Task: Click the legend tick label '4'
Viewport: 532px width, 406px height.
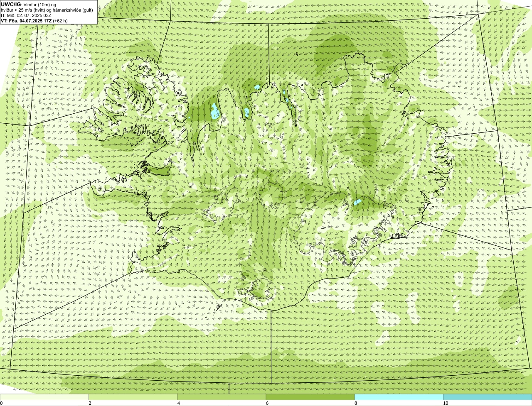Action: click(x=178, y=403)
